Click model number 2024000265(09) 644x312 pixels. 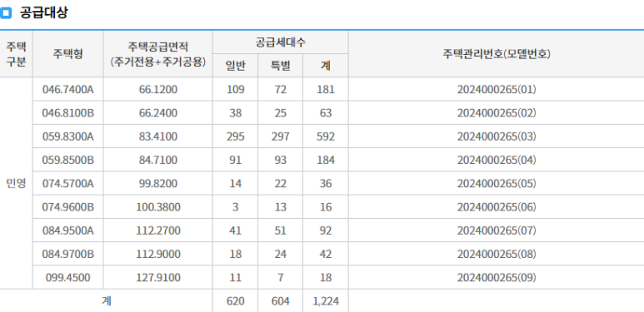point(497,278)
